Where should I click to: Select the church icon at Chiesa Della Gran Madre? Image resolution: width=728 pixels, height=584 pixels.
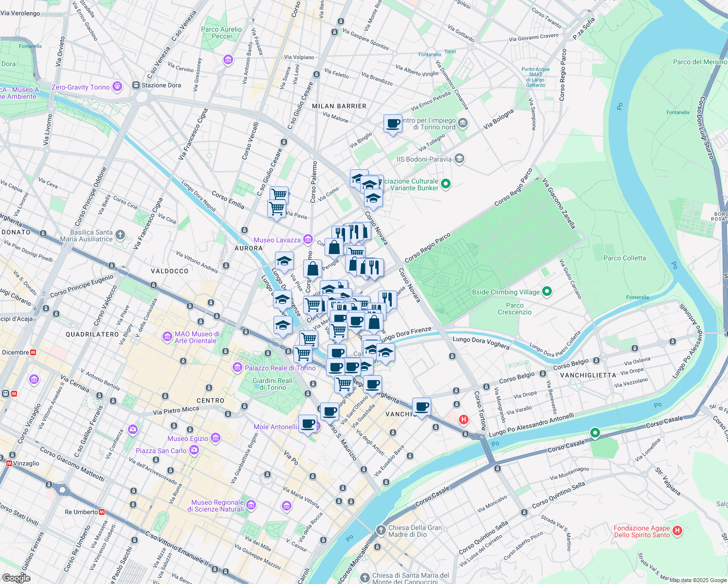coord(381,530)
